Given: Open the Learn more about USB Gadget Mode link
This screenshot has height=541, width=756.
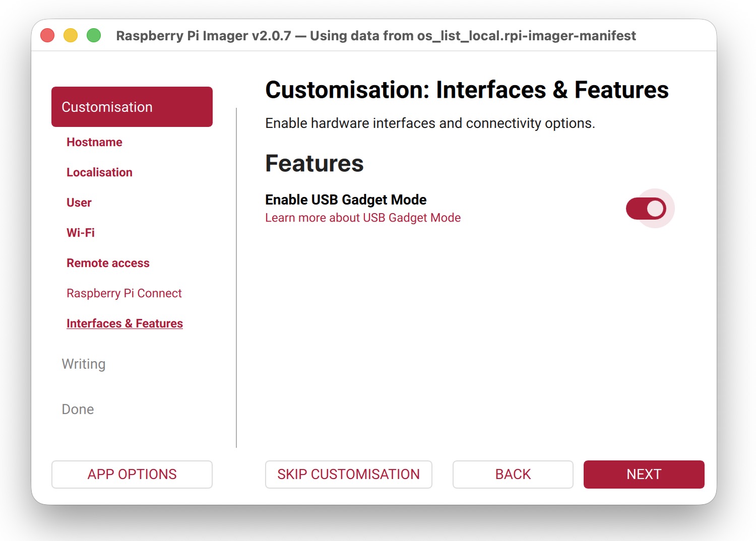Looking at the screenshot, I should point(363,218).
